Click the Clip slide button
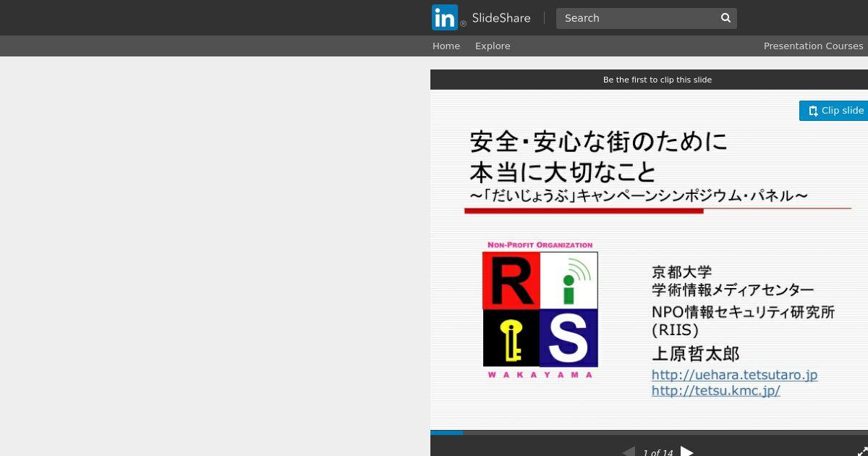The width and height of the screenshot is (868, 456). [x=834, y=111]
